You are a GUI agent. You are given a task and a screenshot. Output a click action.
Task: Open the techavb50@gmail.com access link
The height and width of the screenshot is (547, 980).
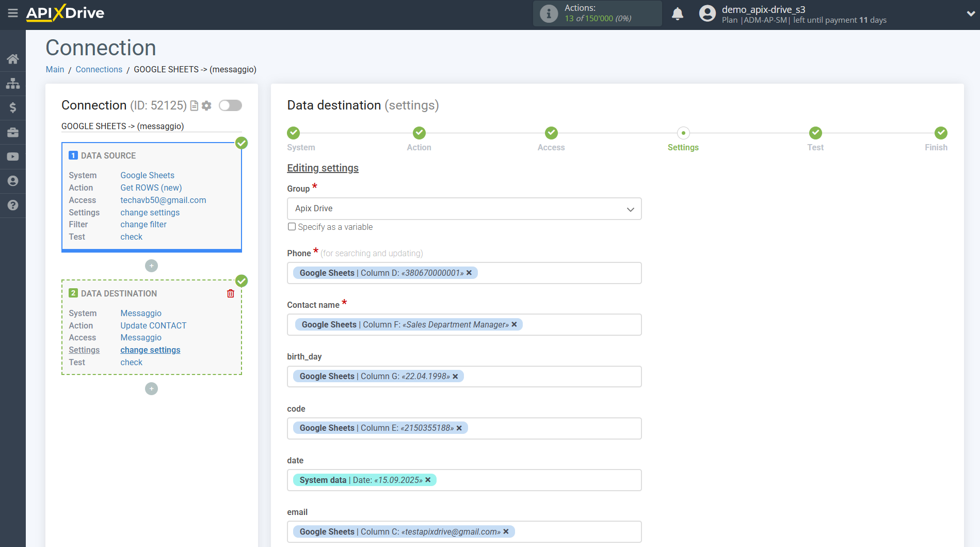click(163, 200)
